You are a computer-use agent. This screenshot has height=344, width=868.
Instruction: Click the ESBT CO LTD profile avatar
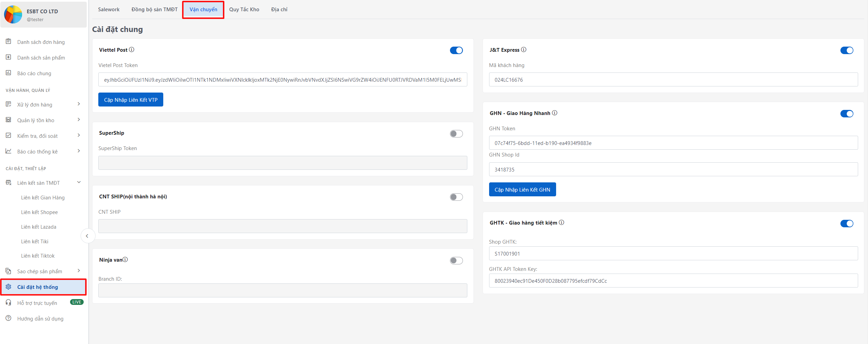coord(13,14)
